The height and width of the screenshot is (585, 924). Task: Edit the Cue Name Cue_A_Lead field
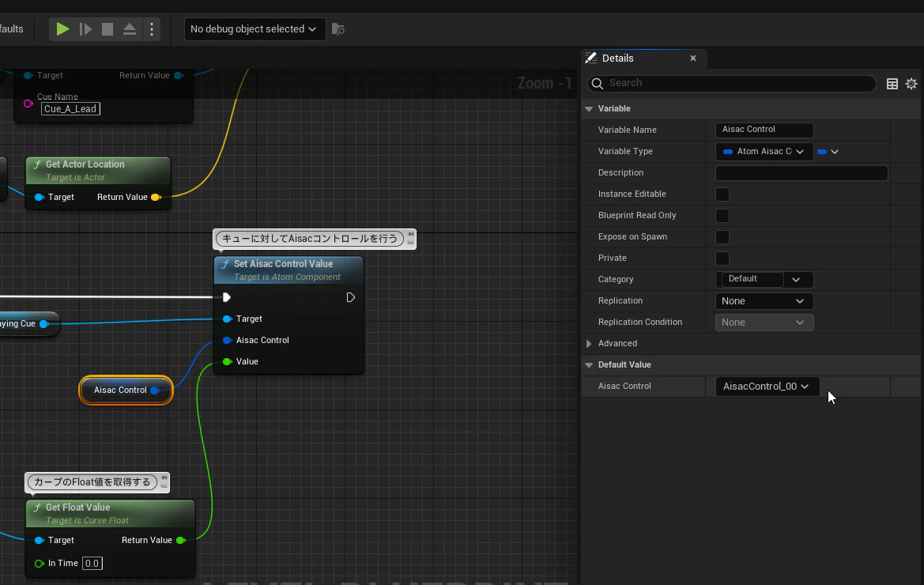[x=70, y=109]
